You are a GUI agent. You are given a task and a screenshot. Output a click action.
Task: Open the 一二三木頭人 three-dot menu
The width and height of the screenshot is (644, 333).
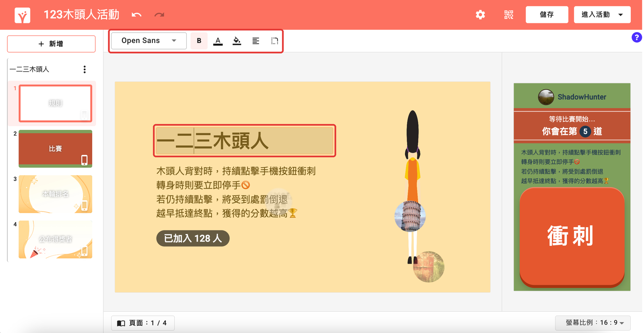[85, 70]
